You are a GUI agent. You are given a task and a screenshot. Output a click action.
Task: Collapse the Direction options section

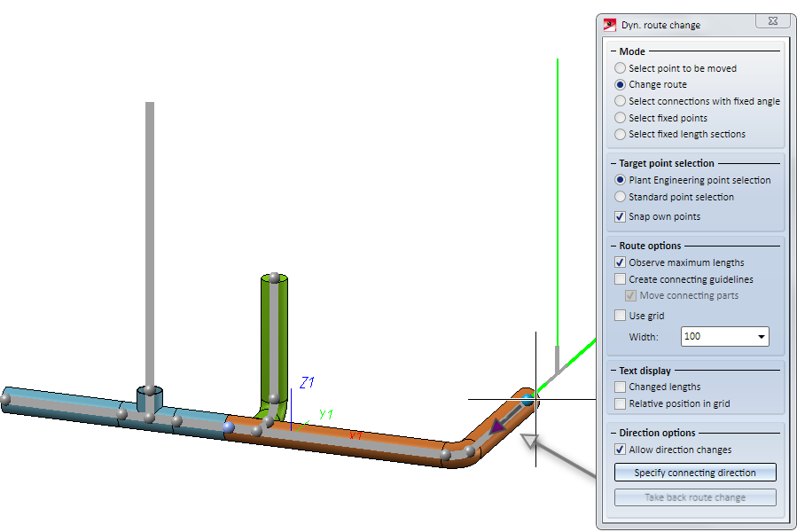click(613, 433)
